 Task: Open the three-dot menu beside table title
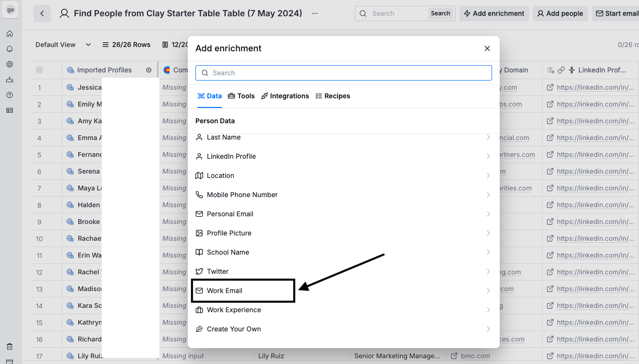coord(315,13)
